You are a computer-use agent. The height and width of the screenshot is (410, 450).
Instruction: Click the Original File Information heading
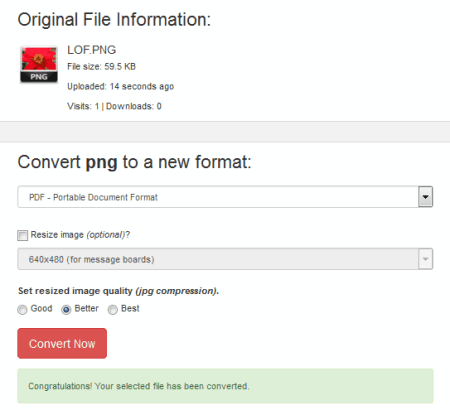tap(114, 20)
